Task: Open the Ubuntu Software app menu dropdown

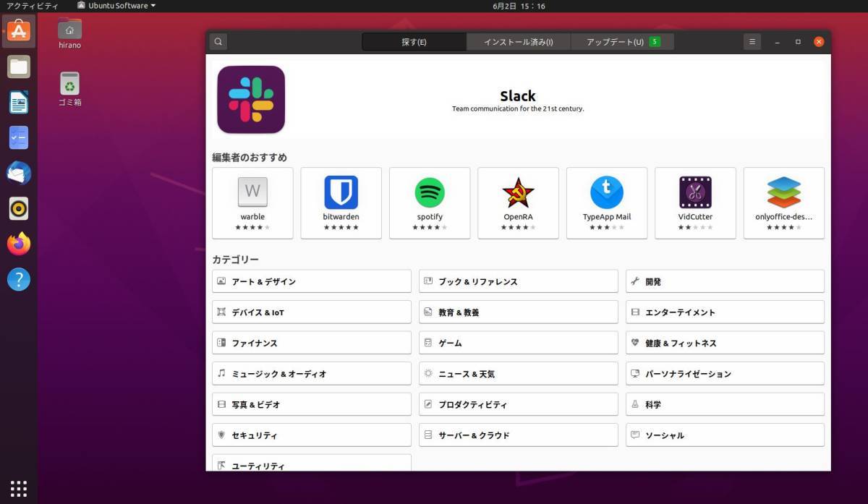Action: (x=116, y=6)
